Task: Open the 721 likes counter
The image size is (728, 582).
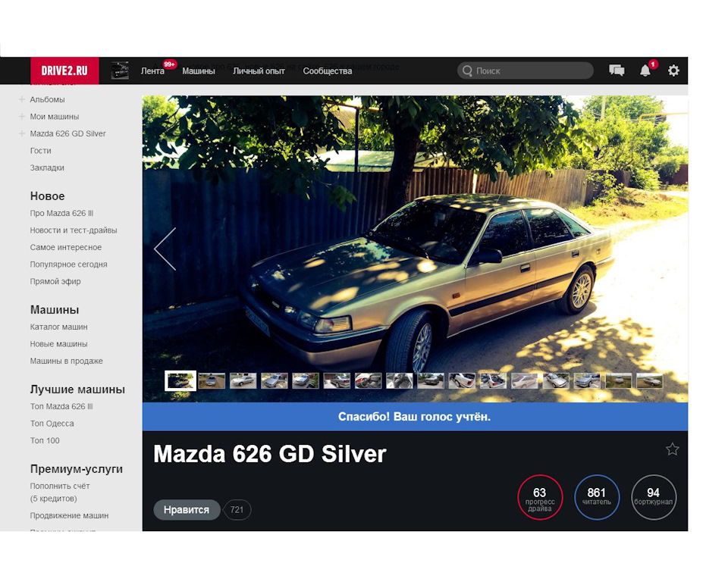Action: (237, 509)
